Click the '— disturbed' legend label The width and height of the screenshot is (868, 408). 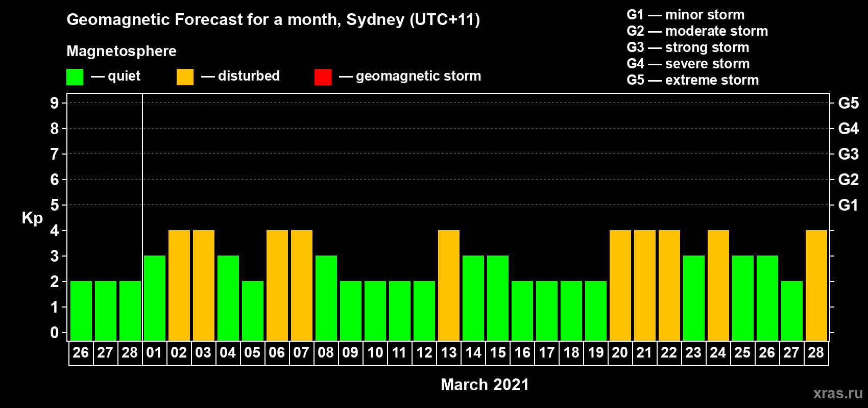point(240,76)
